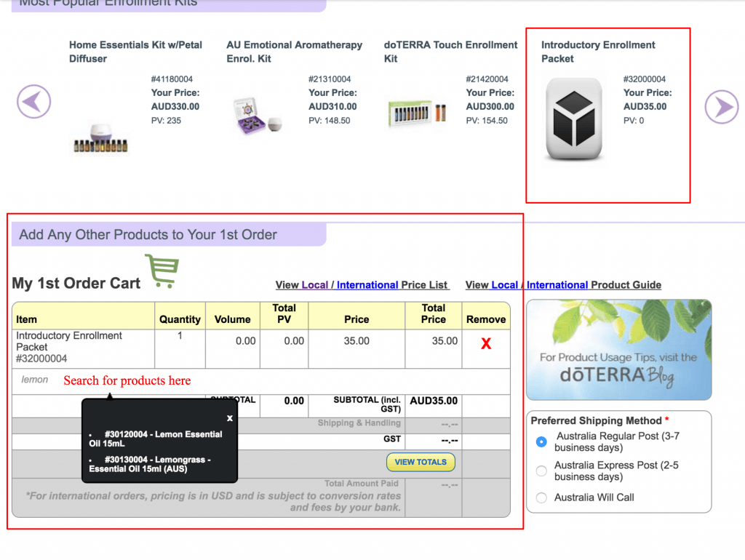Click AU Emotional Aromatherapy Enrol. Kit title

point(294,52)
